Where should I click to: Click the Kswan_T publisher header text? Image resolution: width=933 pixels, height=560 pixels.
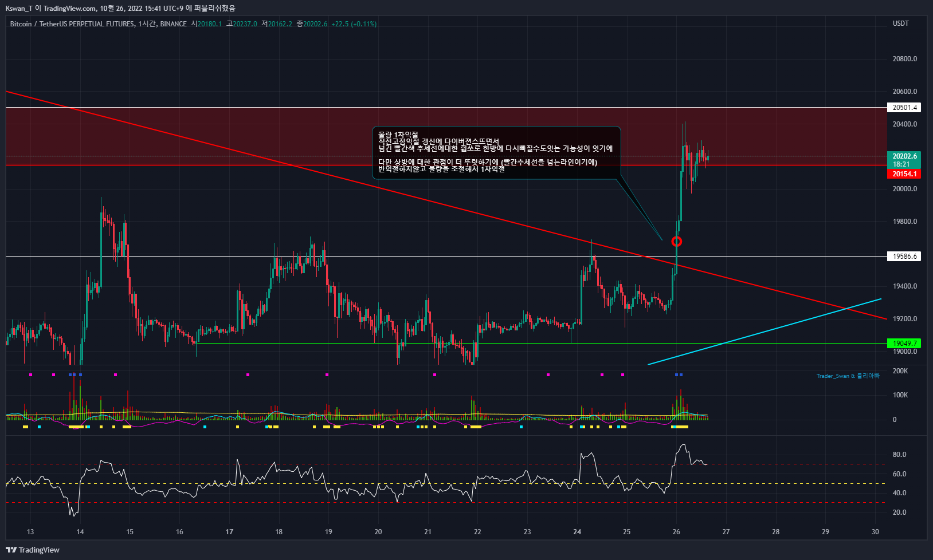pos(19,8)
